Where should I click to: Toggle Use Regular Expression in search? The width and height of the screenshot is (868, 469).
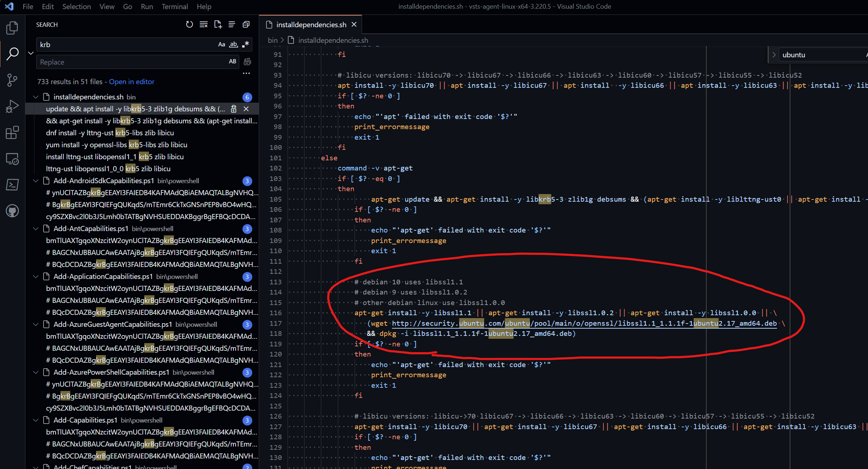(x=246, y=45)
